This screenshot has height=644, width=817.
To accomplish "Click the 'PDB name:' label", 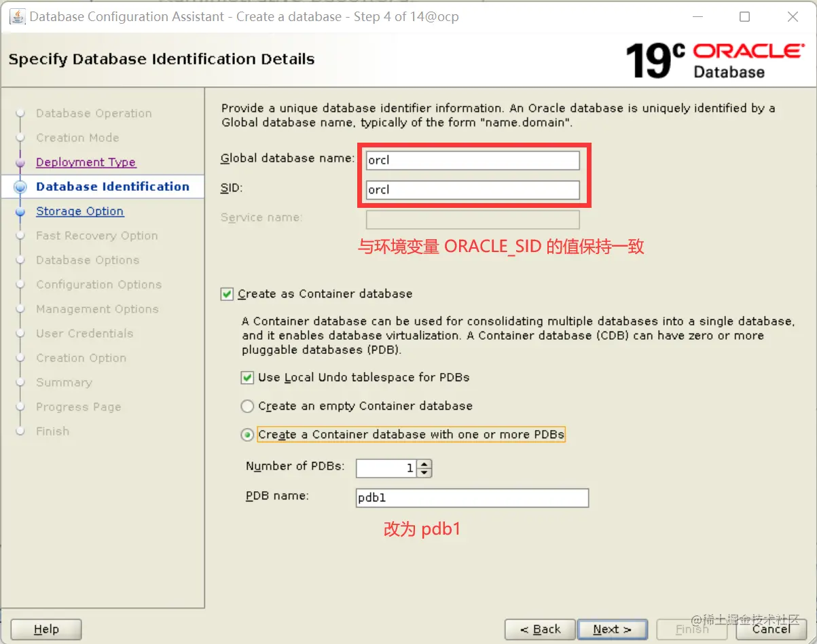I will tap(277, 496).
